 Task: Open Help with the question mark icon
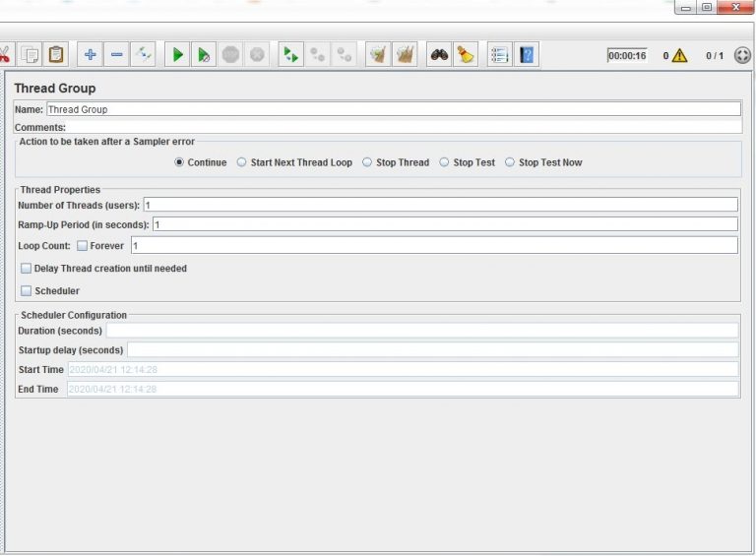[x=528, y=55]
